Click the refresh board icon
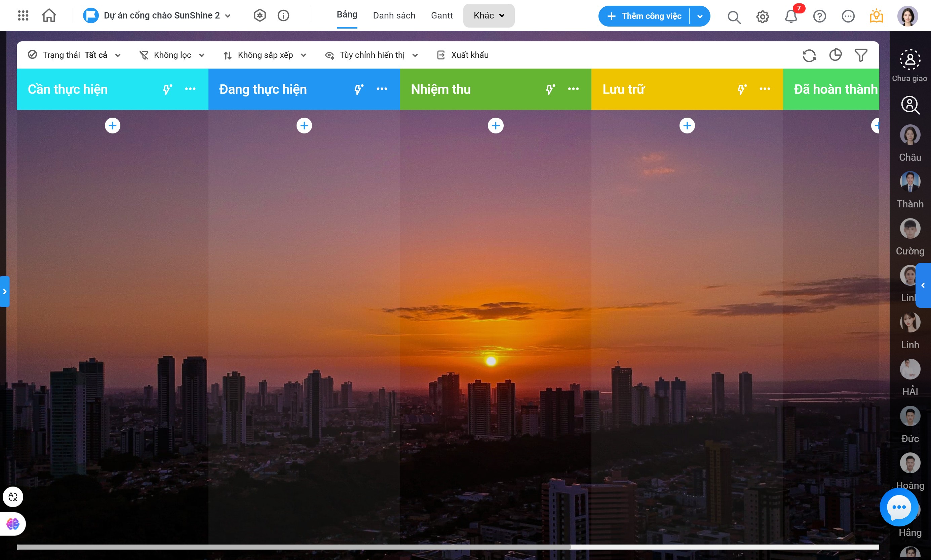 [809, 55]
